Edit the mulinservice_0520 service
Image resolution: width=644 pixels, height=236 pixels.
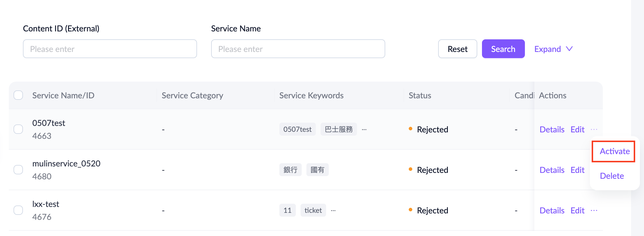[x=577, y=170]
